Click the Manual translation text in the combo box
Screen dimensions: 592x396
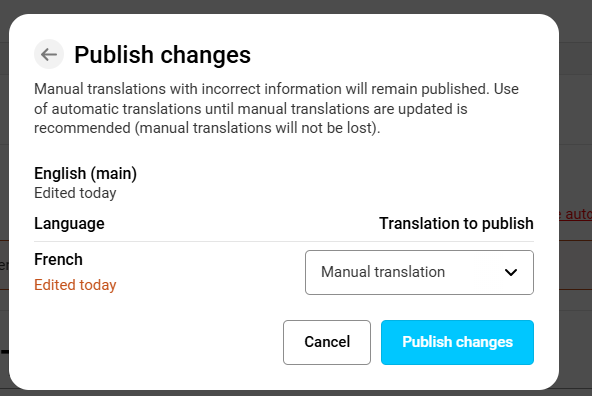click(383, 272)
